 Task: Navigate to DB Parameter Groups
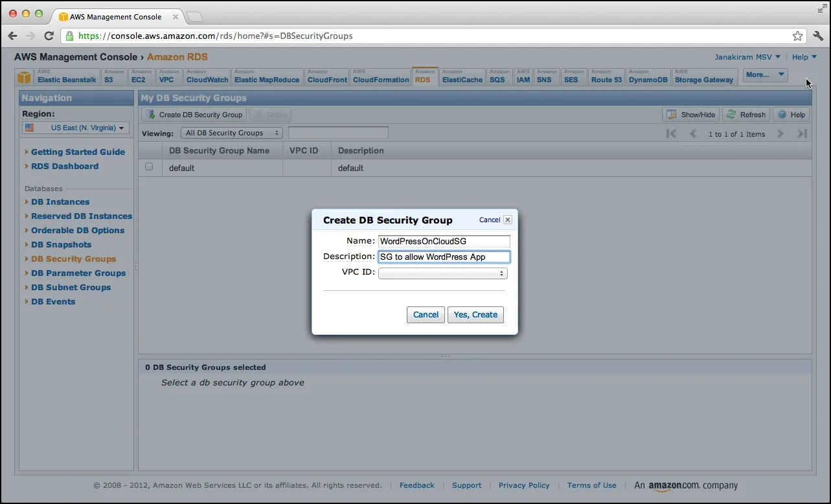pyautogui.click(x=78, y=273)
